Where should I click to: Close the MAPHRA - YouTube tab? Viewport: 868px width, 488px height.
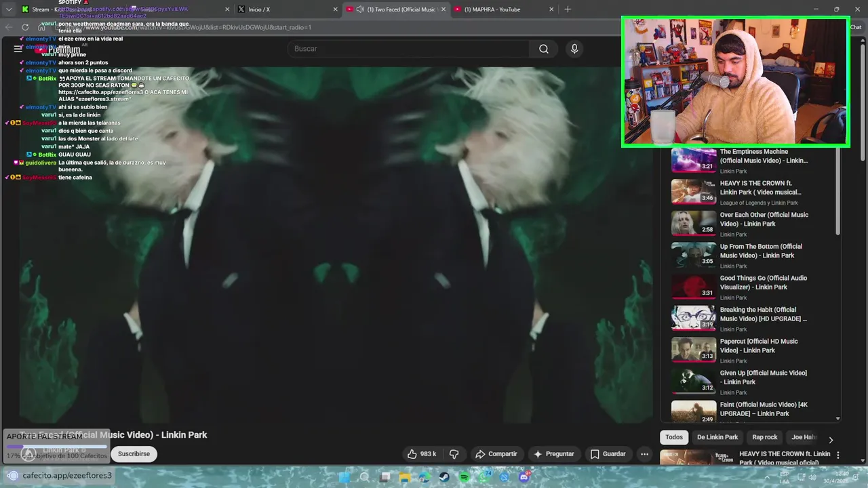pyautogui.click(x=551, y=9)
